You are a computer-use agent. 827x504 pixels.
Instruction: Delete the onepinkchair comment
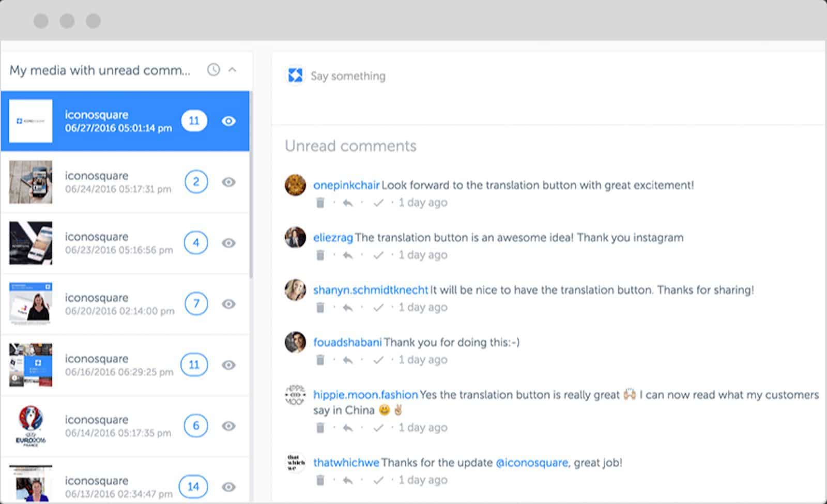(320, 203)
